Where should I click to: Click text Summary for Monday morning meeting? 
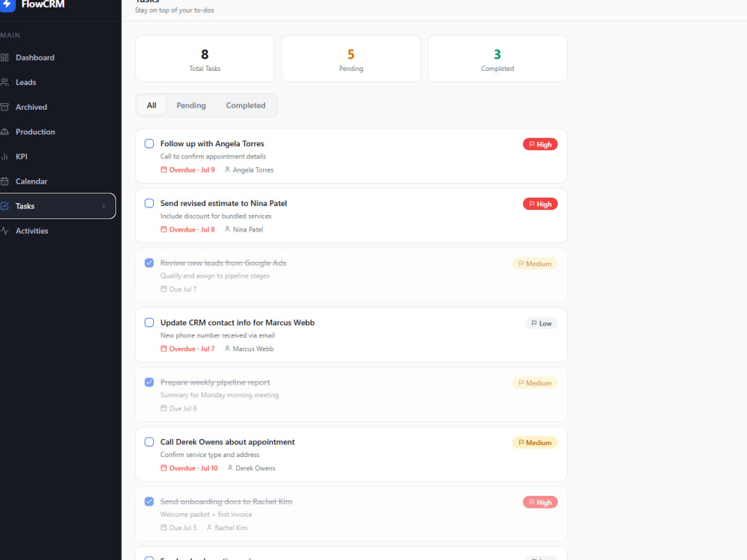219,395
